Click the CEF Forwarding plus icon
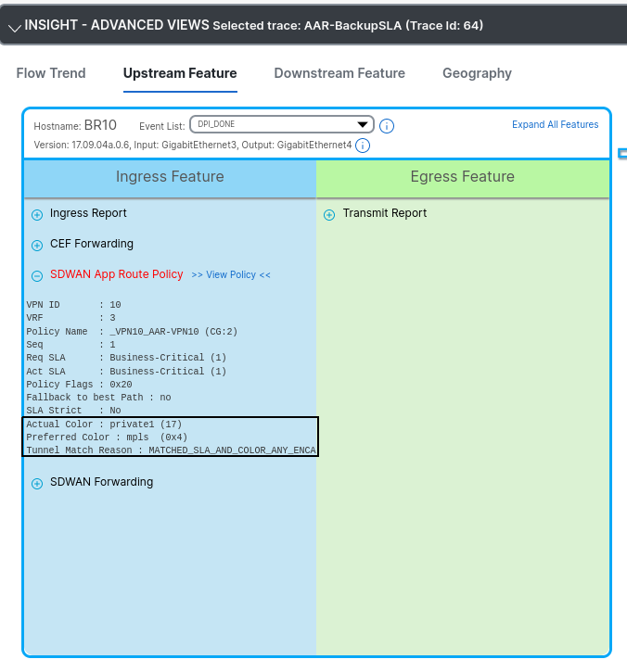The height and width of the screenshot is (672, 627). (x=37, y=246)
